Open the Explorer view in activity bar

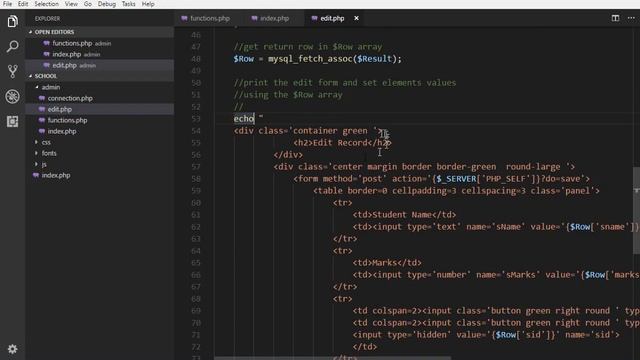(12, 21)
